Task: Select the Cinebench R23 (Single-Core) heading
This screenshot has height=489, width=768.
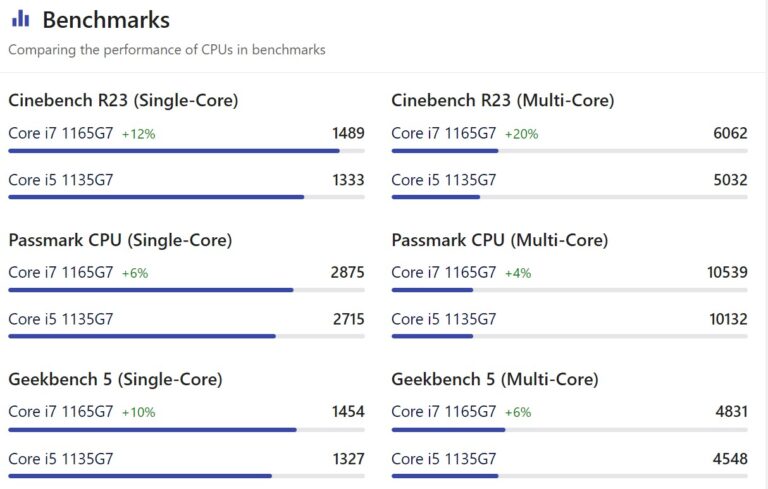Action: click(x=123, y=100)
